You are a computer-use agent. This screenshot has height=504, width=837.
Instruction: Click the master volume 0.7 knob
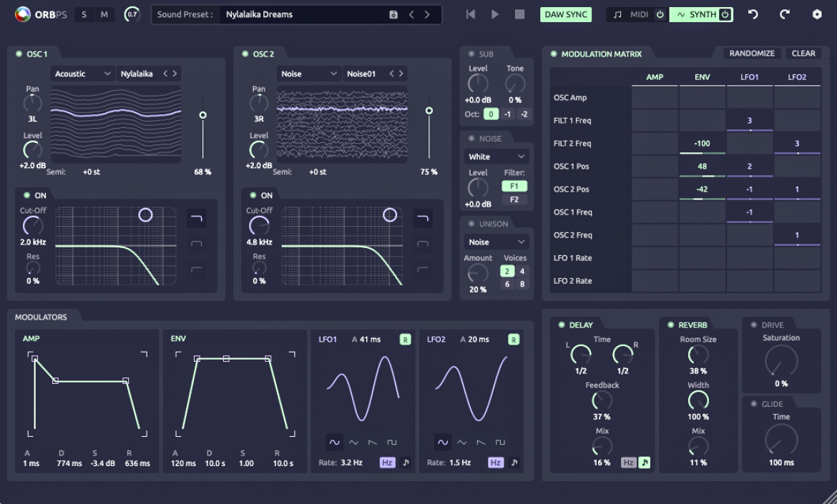[132, 14]
